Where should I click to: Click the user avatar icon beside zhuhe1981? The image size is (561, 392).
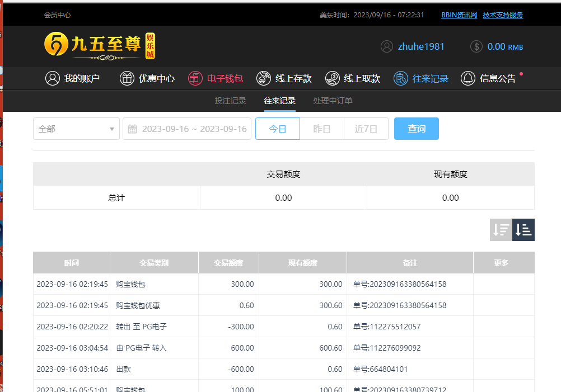point(387,46)
